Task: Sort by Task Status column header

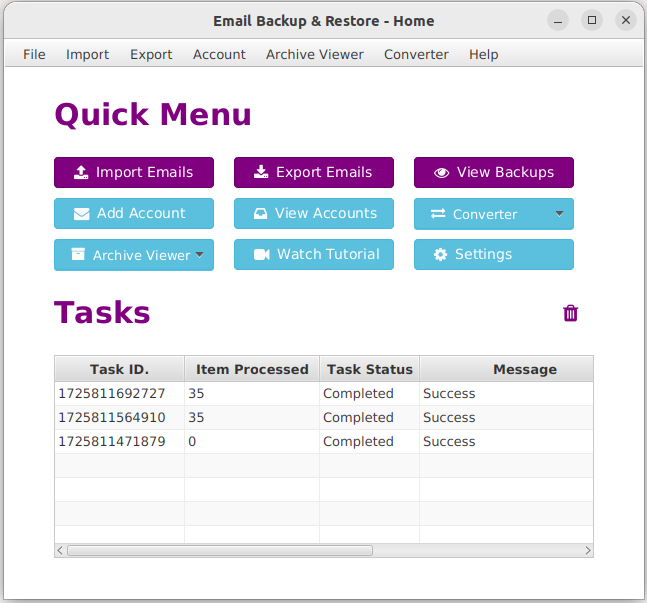Action: click(x=370, y=369)
